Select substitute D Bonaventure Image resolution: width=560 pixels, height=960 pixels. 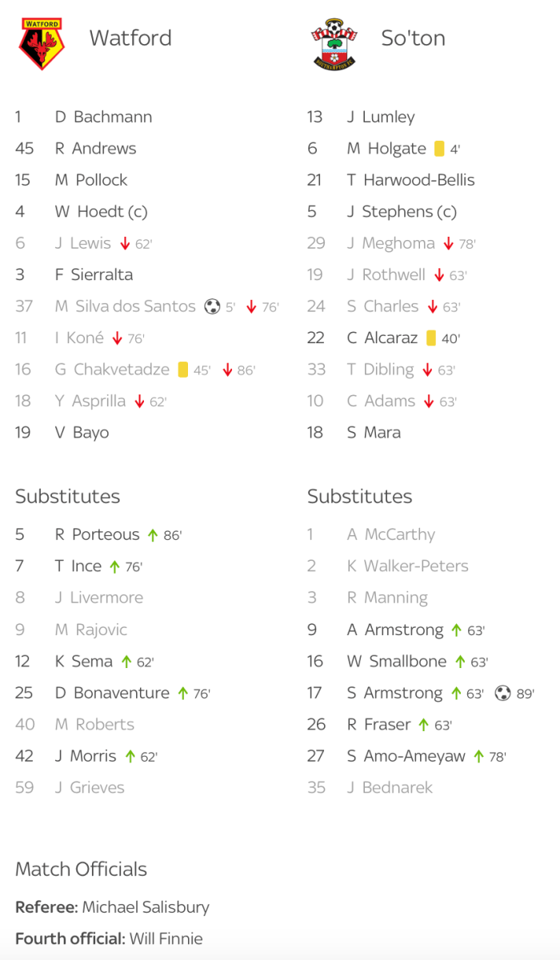[112, 693]
